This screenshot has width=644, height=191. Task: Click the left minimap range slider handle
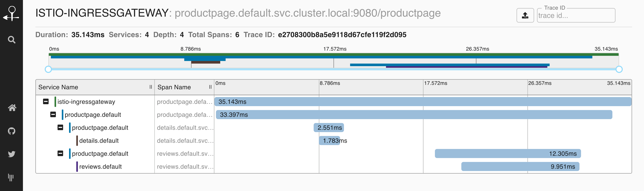point(48,69)
